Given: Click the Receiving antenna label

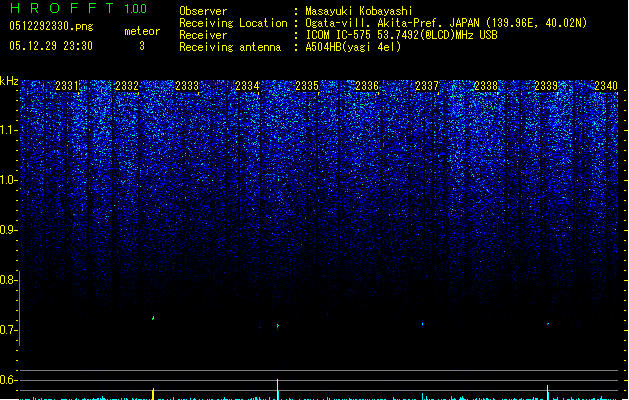Looking at the screenshot, I should click(230, 47).
